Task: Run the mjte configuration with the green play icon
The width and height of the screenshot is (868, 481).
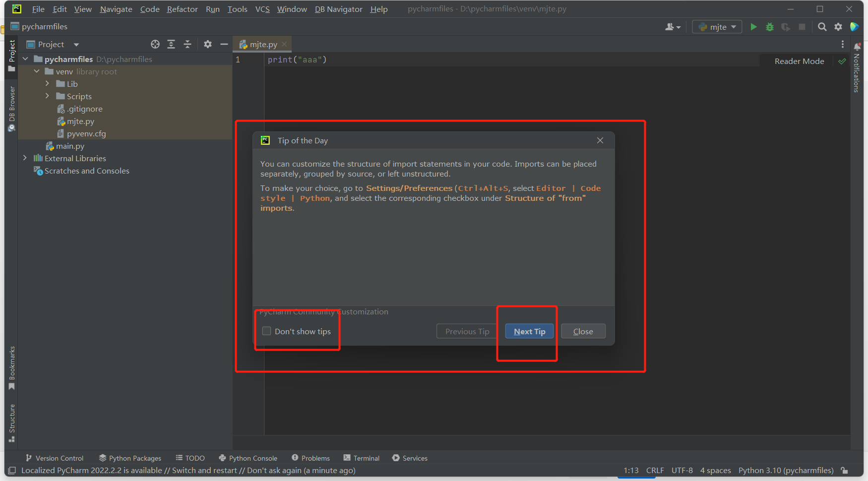Action: pos(753,27)
